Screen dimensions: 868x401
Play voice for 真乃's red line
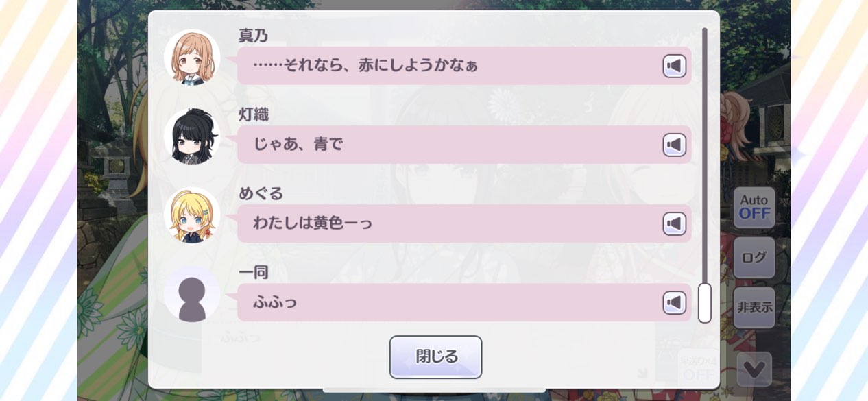click(x=675, y=66)
